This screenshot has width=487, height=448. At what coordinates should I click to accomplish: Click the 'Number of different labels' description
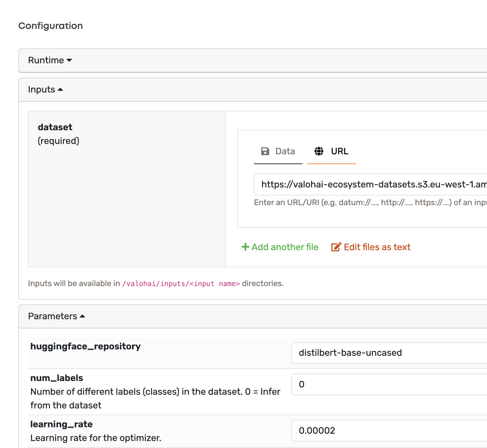tap(155, 398)
